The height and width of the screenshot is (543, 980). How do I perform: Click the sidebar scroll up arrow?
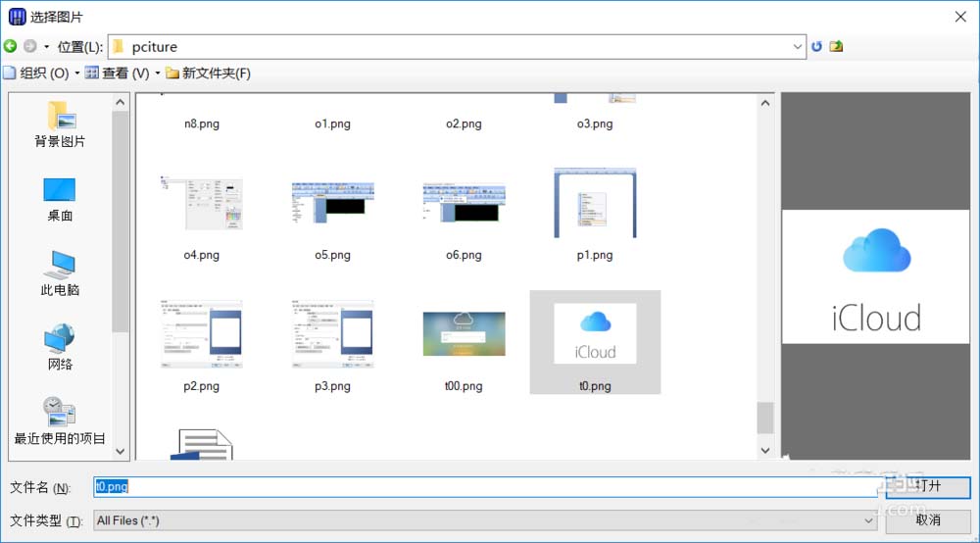click(121, 102)
